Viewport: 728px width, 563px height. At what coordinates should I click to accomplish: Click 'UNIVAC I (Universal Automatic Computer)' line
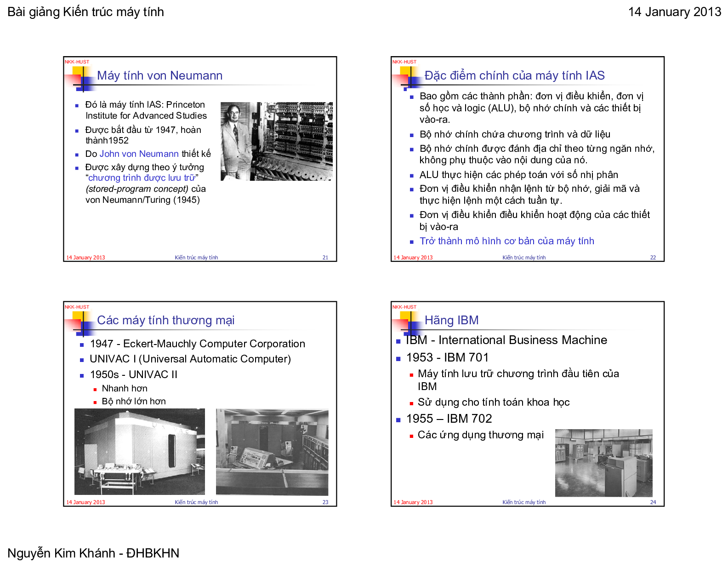[190, 359]
